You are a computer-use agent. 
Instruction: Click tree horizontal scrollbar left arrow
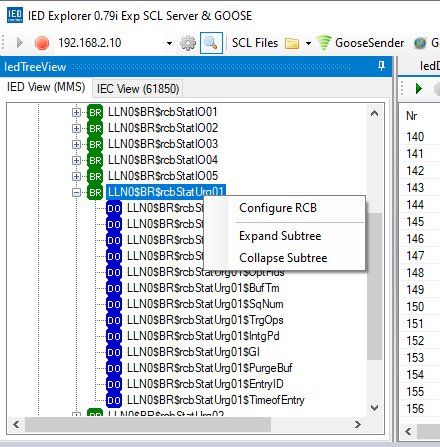click(x=16, y=424)
